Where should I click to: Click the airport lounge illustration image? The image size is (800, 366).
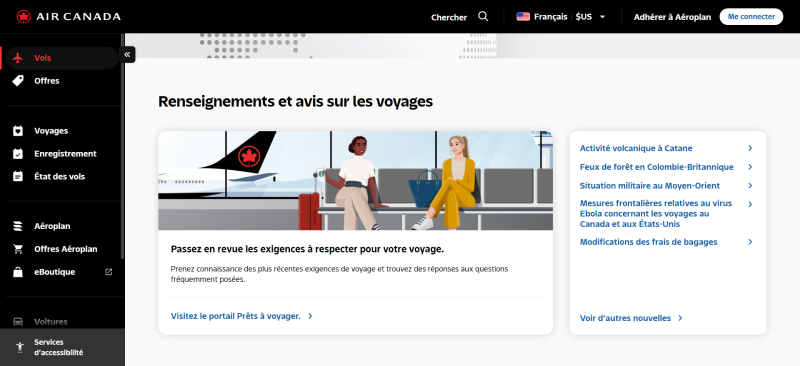[356, 181]
